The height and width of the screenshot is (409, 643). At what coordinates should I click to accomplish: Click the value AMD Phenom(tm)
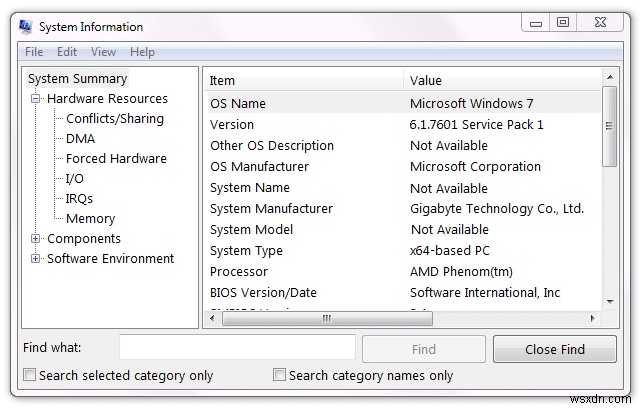pos(461,272)
